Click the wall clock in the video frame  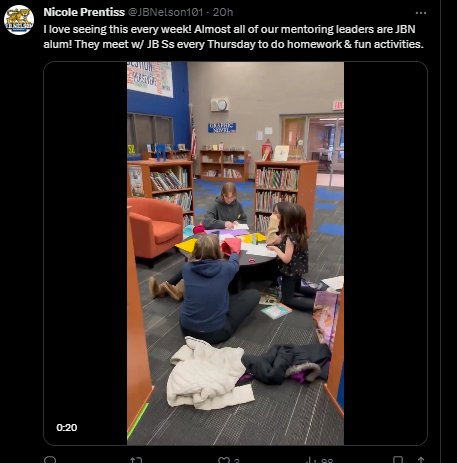(222, 105)
